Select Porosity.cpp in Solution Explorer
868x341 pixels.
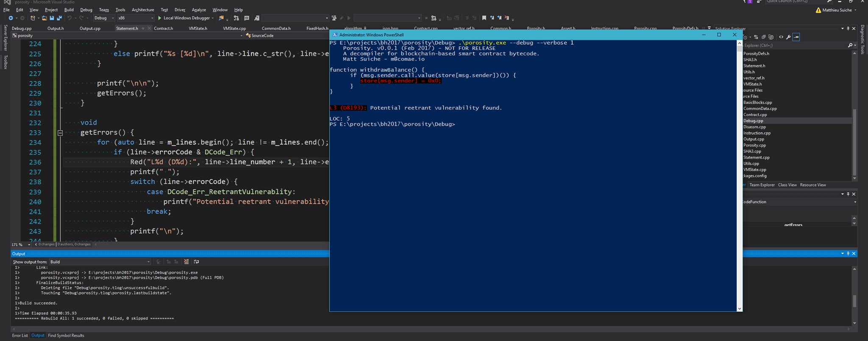[754, 145]
